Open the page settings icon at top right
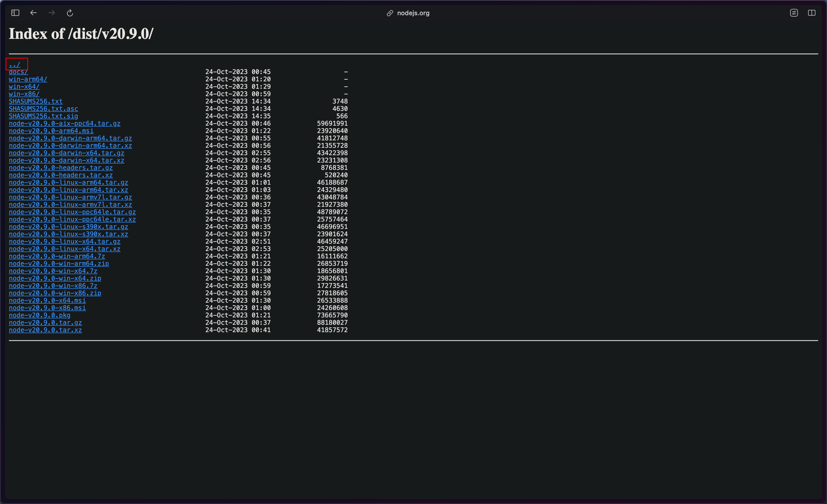This screenshot has height=504, width=827. pos(794,13)
